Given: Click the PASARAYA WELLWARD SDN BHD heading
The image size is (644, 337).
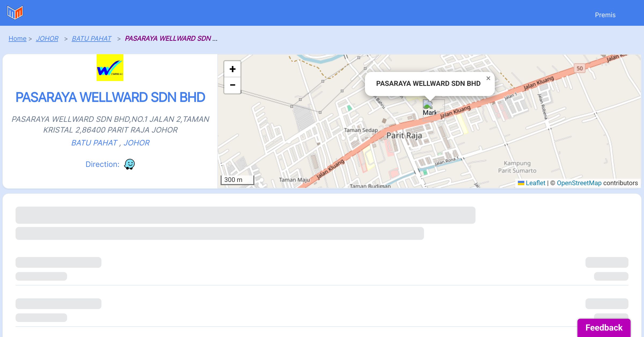Looking at the screenshot, I should click(110, 97).
